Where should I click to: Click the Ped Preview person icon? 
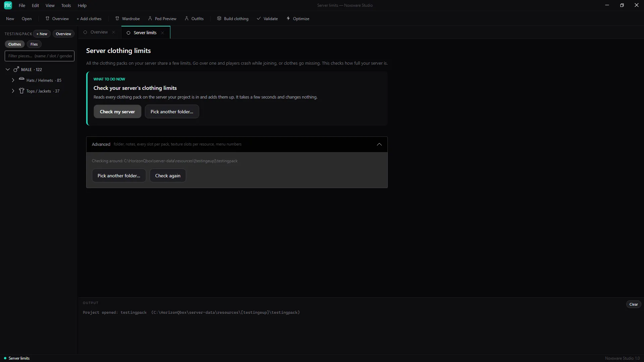150,18
